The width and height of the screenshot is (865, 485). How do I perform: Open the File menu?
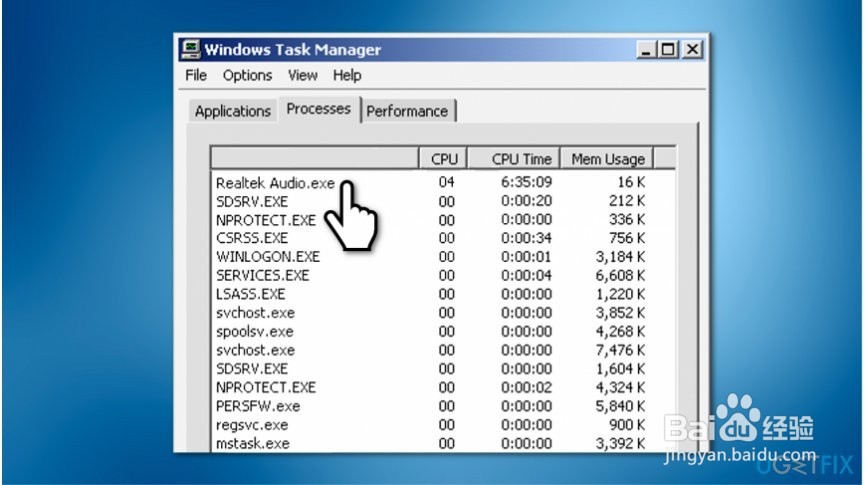point(196,75)
